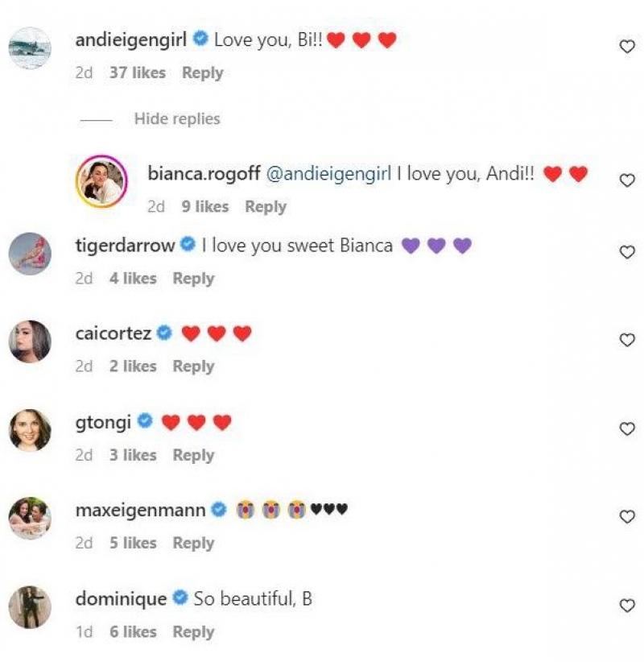The width and height of the screenshot is (644, 662).
Task: Open andieigengirl's profile picture
Action: [x=30, y=48]
